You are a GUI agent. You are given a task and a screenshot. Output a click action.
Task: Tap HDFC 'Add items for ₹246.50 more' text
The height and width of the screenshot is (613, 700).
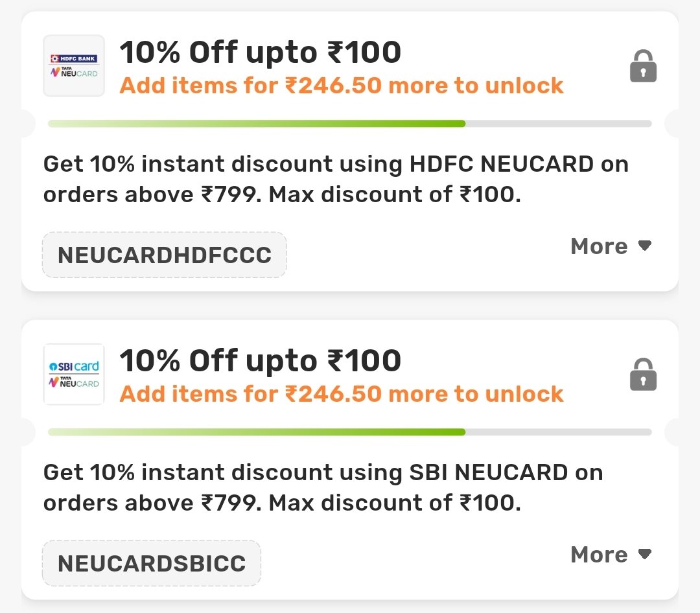342,86
